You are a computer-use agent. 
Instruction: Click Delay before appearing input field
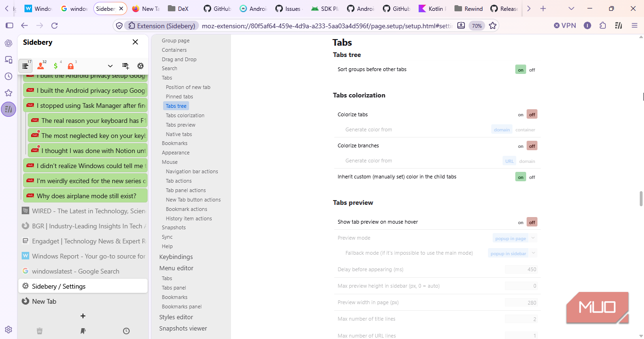click(x=521, y=269)
